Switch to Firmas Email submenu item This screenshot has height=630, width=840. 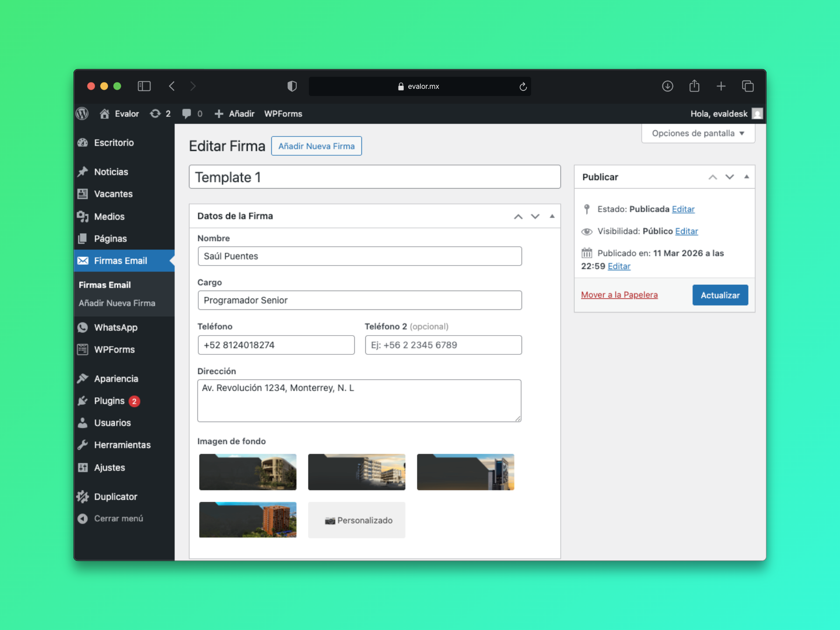point(105,285)
